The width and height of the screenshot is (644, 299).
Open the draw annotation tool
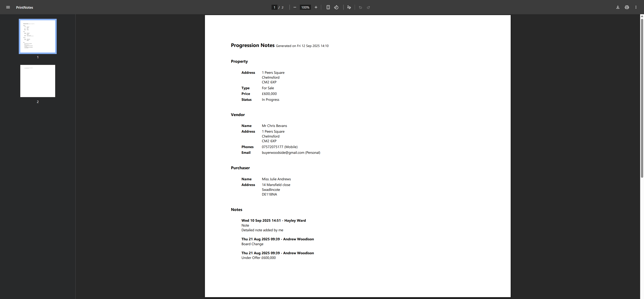pyautogui.click(x=349, y=7)
